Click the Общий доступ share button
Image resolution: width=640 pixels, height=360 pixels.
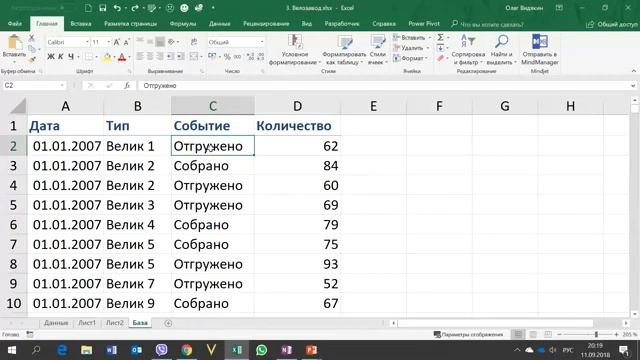point(612,24)
